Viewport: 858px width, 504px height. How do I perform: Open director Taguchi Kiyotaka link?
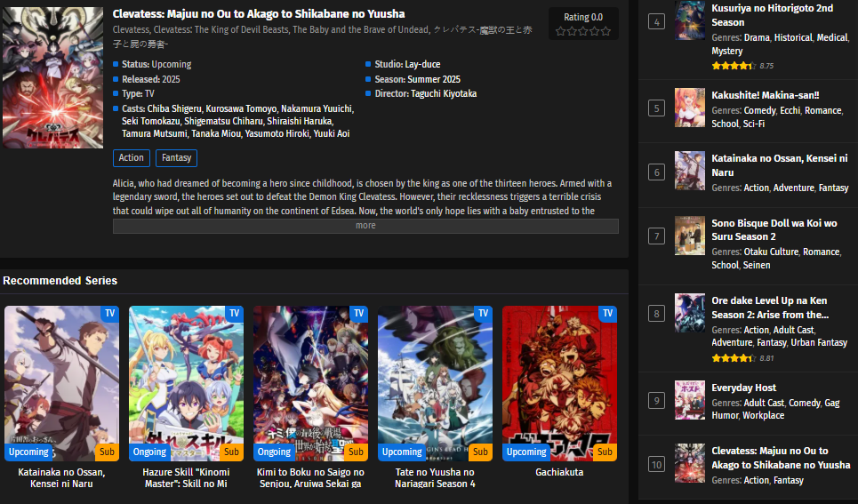point(444,93)
